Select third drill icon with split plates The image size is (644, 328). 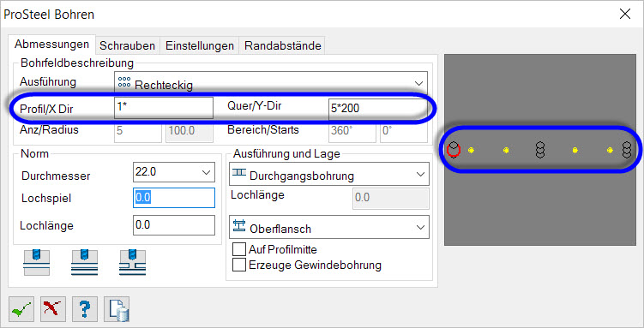pyautogui.click(x=132, y=262)
